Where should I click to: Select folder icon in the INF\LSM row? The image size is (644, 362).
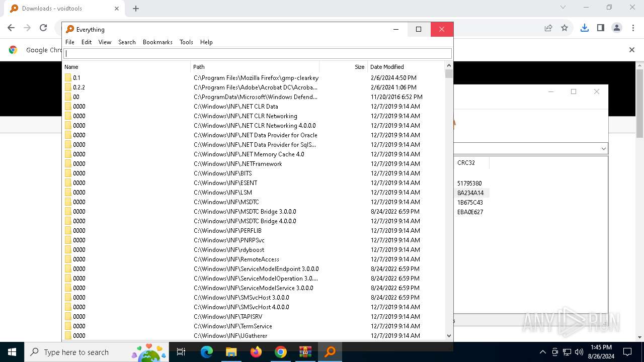(68, 193)
